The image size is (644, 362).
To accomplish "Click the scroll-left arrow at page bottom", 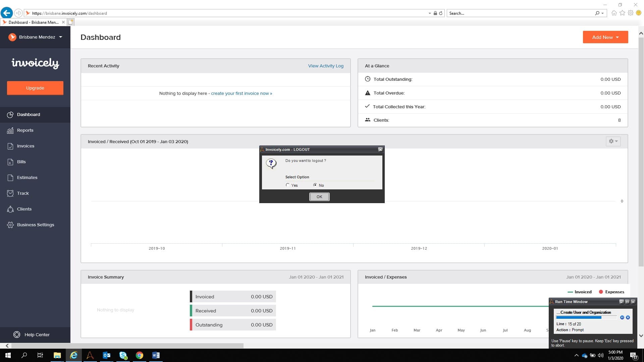I will (7, 346).
